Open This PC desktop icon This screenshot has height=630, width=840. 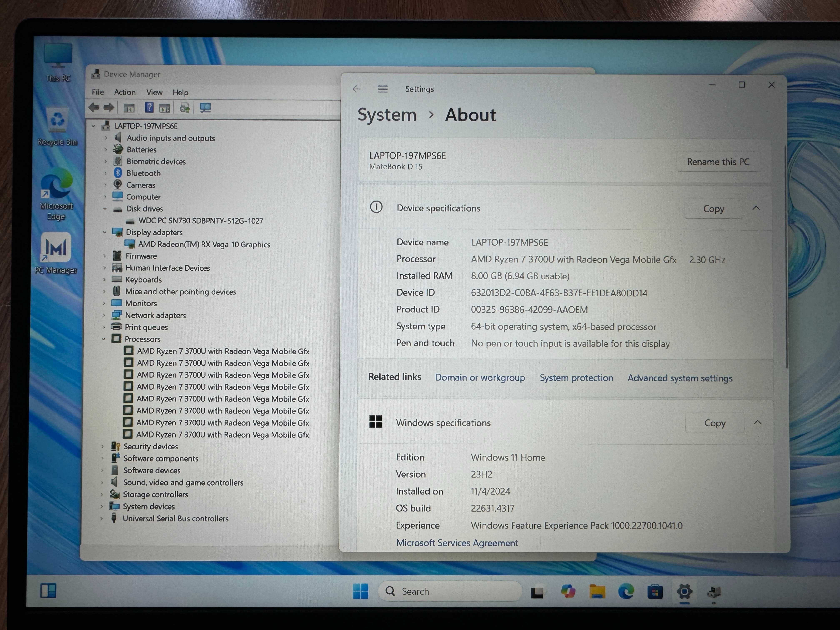pos(58,63)
